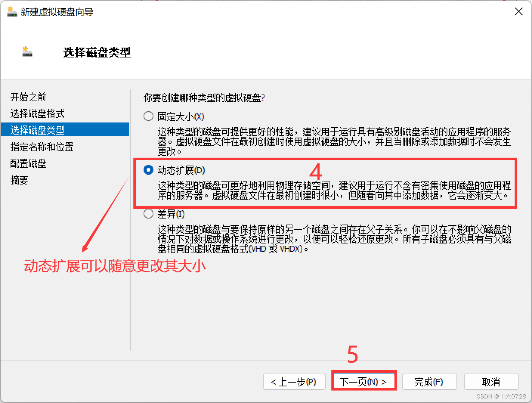Go to 开始之前 step in sidebar
Screen dimensions: 532x403
[x=28, y=97]
